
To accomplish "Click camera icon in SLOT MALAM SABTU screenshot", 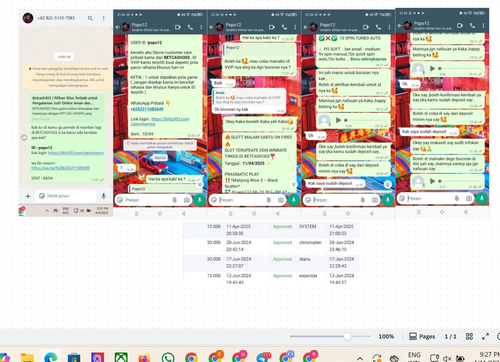I will point(281,200).
